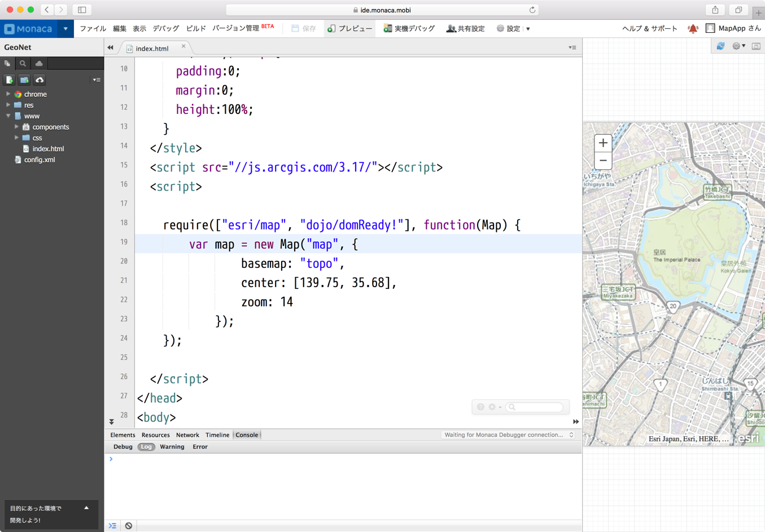Collapse the sidebar with double-arrow icon
Image resolution: width=765 pixels, height=532 pixels.
click(110, 48)
